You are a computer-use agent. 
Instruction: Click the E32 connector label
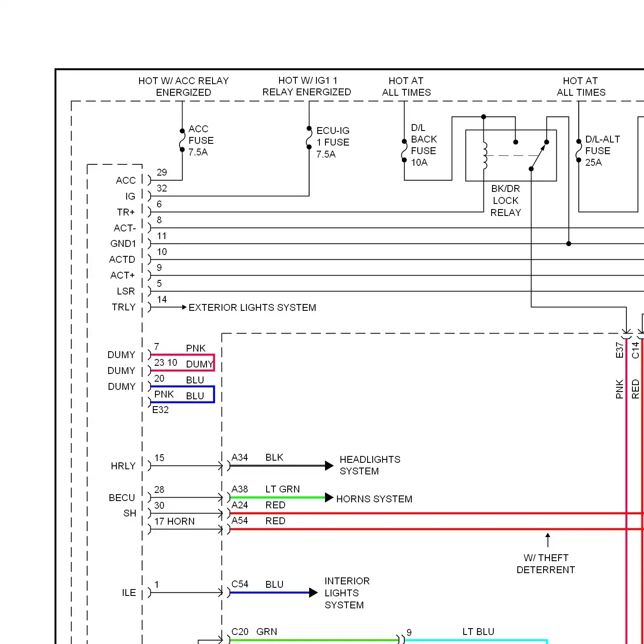pos(161,410)
